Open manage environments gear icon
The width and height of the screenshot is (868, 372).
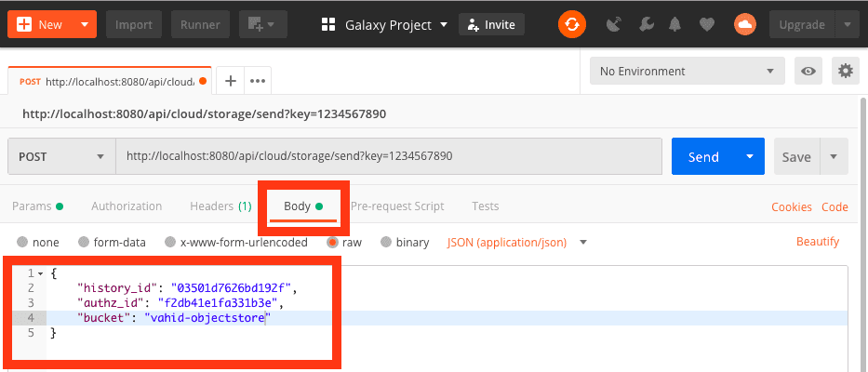845,72
